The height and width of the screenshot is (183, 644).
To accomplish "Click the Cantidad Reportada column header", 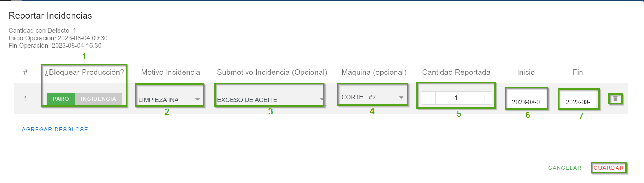I will [456, 72].
